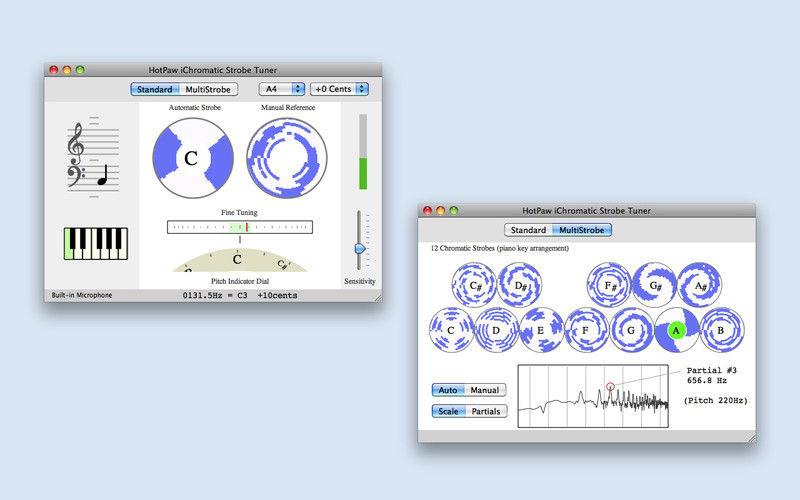
Task: Switch to MultiStrobe mode in left window
Action: coord(208,89)
